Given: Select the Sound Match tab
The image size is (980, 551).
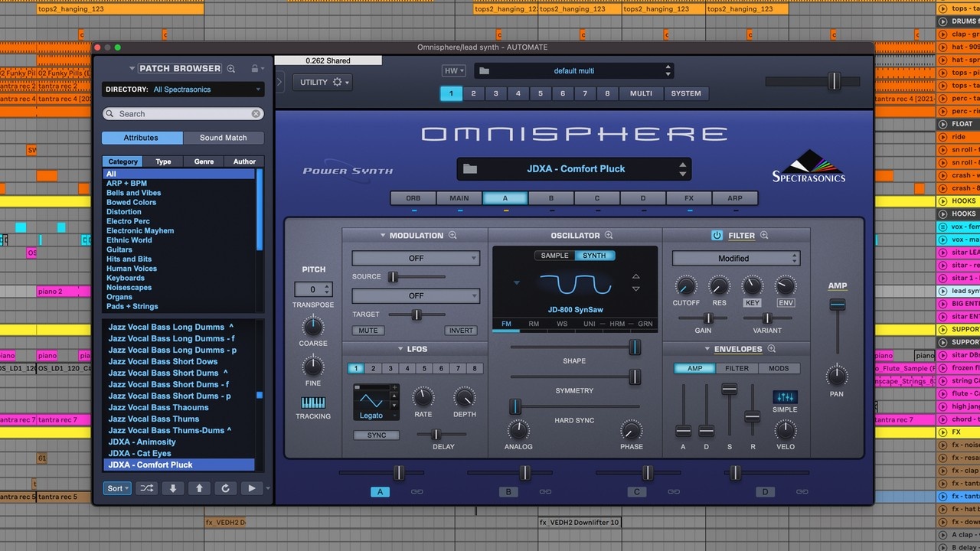Looking at the screenshot, I should coord(224,138).
